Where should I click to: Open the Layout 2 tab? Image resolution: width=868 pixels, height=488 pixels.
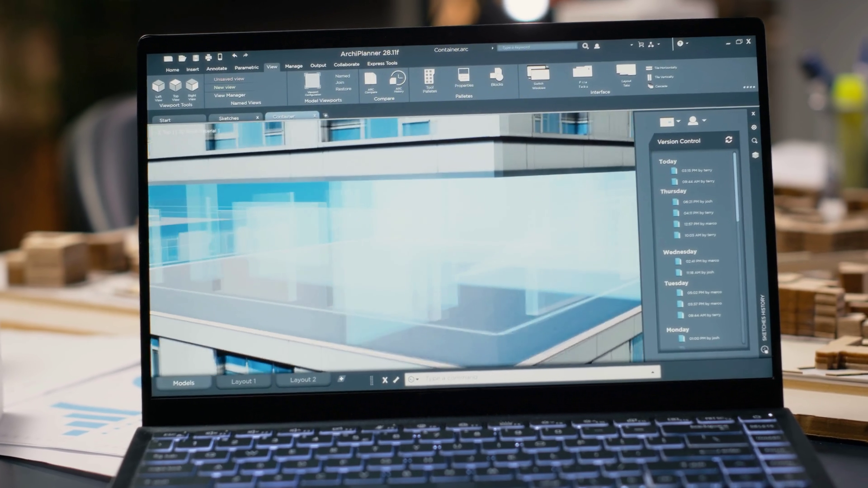[303, 380]
